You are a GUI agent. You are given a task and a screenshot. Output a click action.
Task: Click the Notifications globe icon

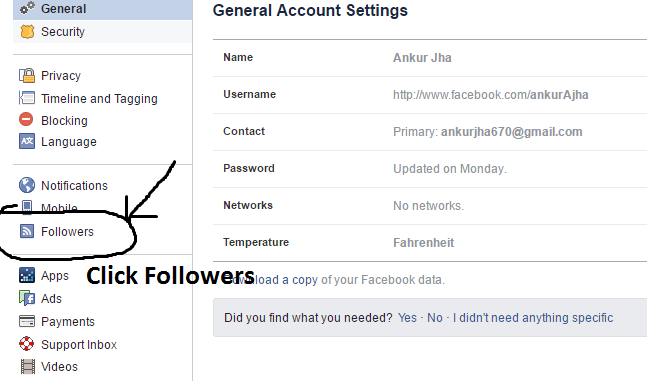click(27, 185)
